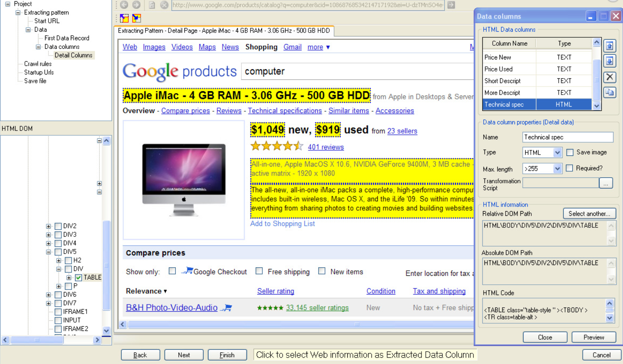This screenshot has height=364, width=623.
Task: Untick the TABLE checkbox in HTML DOM
Action: (78, 277)
